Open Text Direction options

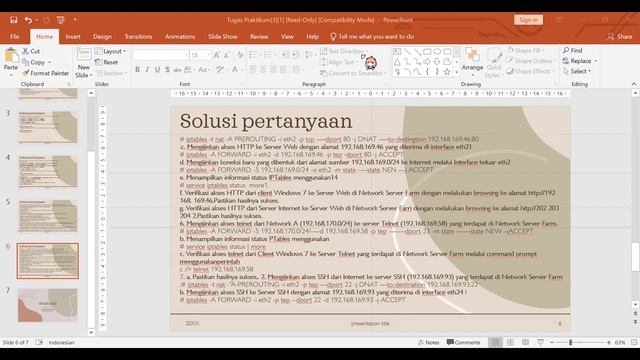coord(344,51)
